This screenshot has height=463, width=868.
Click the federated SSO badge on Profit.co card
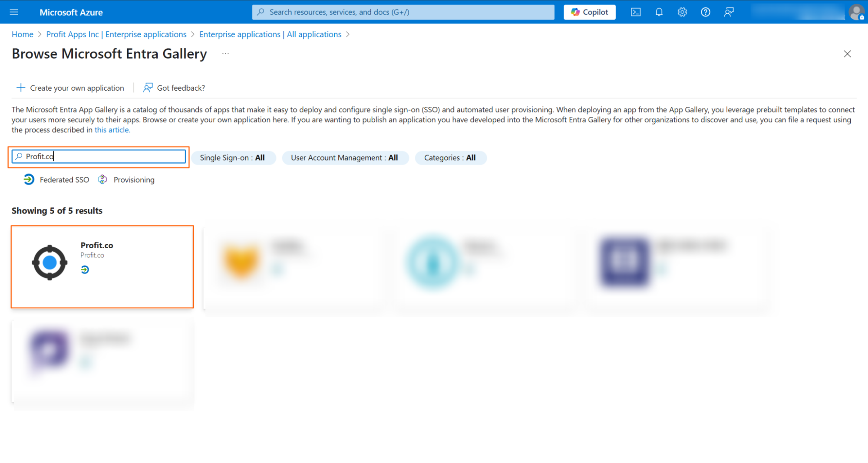click(85, 270)
